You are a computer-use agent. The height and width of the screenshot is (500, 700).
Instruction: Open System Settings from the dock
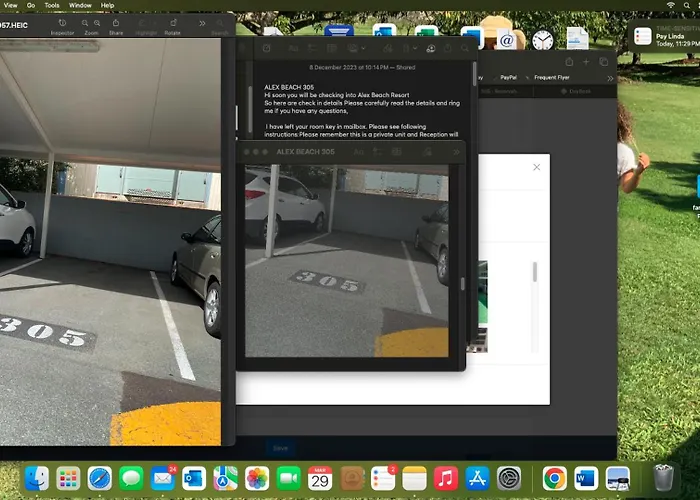(509, 478)
